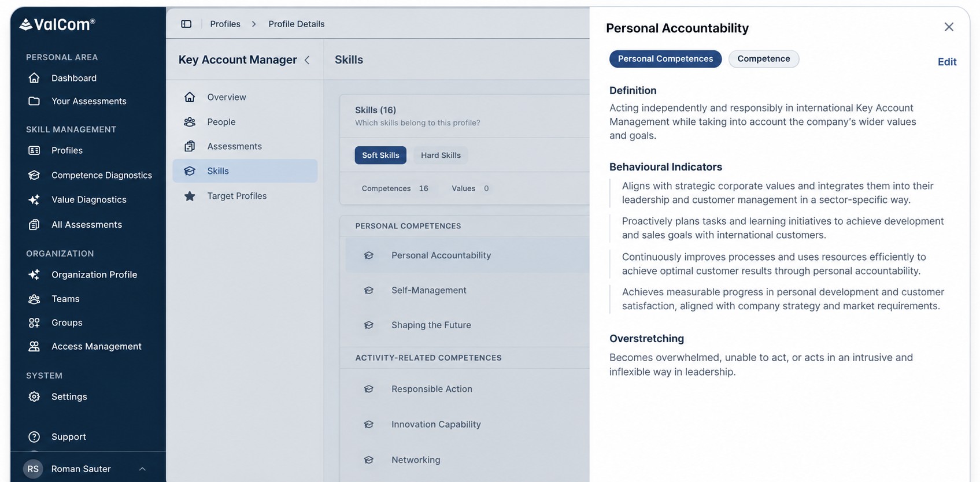Click the Groups label in sidebar

(67, 322)
